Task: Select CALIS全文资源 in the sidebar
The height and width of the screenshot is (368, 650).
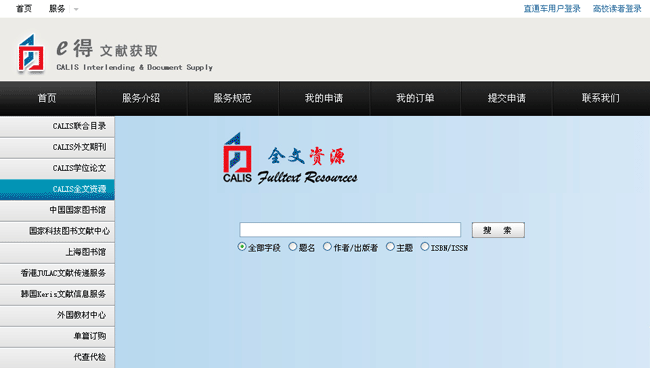Action: point(57,189)
